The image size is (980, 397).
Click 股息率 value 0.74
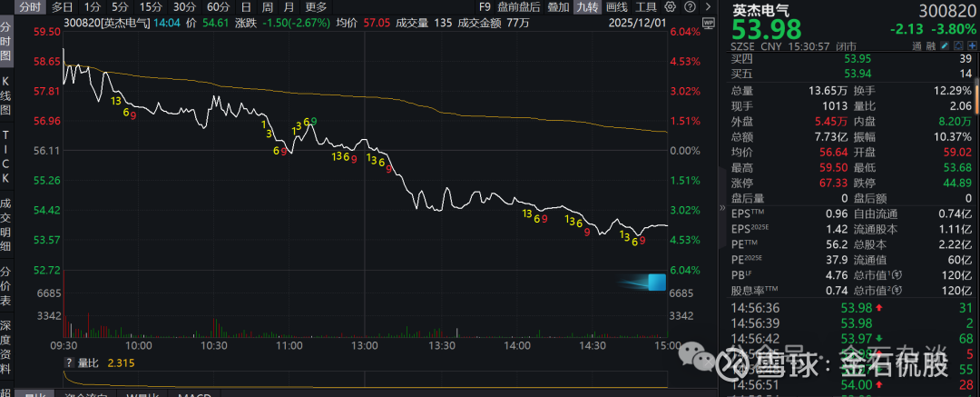point(838,292)
